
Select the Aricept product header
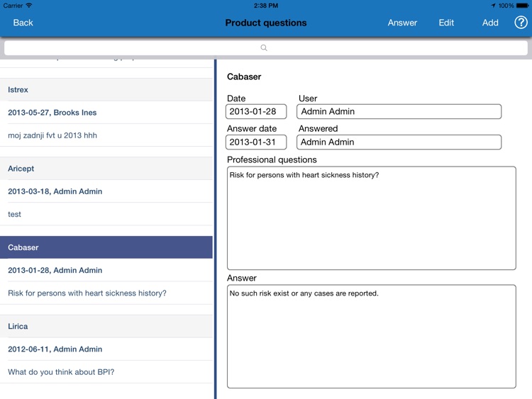click(x=106, y=169)
